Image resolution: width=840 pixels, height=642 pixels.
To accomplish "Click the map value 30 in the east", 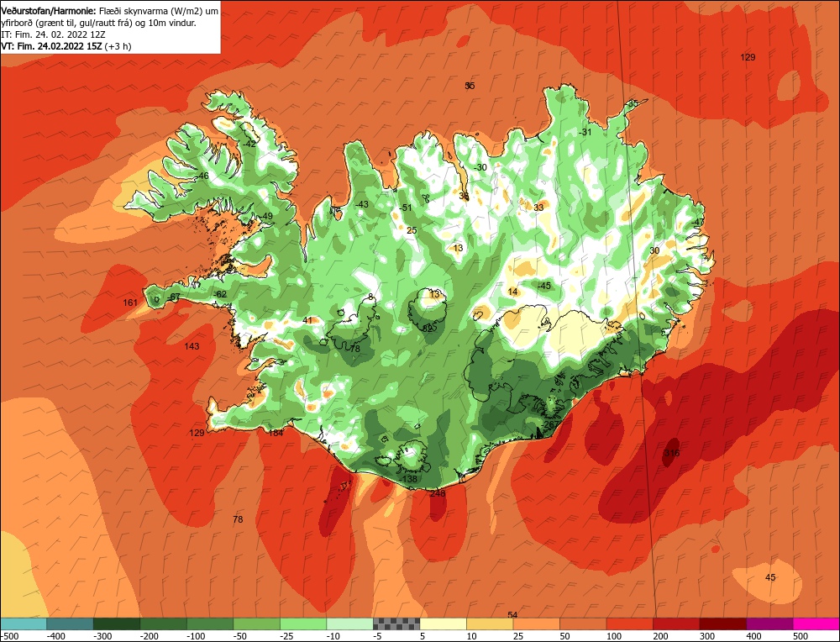I will click(654, 250).
